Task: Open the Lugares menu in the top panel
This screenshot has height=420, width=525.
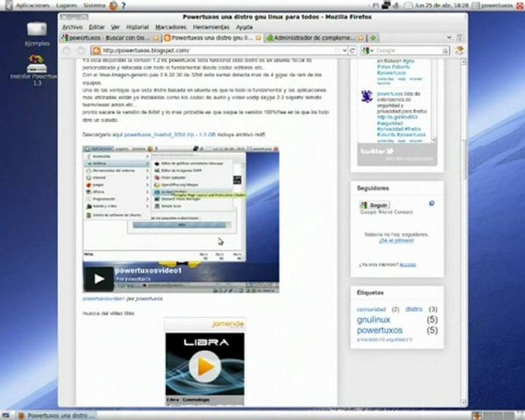Action: click(x=66, y=5)
